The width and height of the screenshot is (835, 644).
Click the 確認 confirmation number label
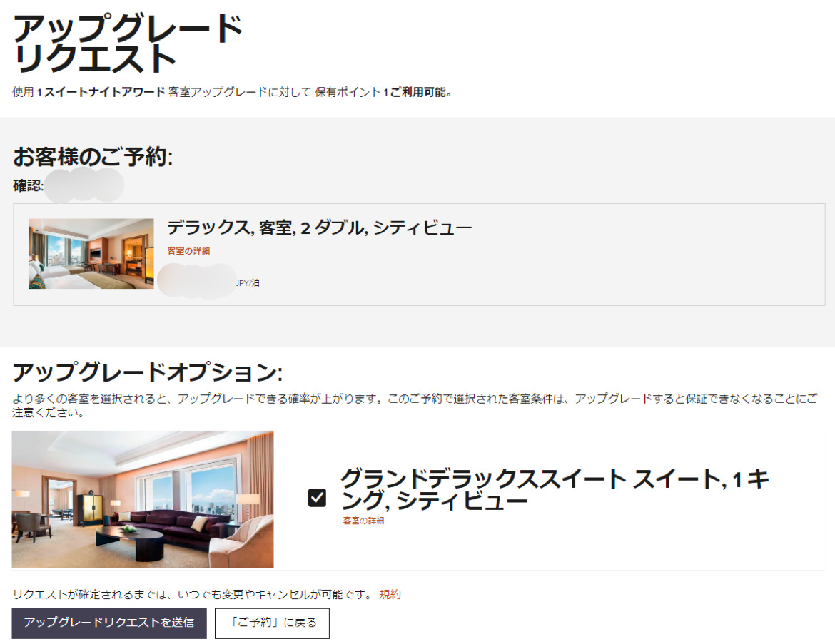point(29,186)
